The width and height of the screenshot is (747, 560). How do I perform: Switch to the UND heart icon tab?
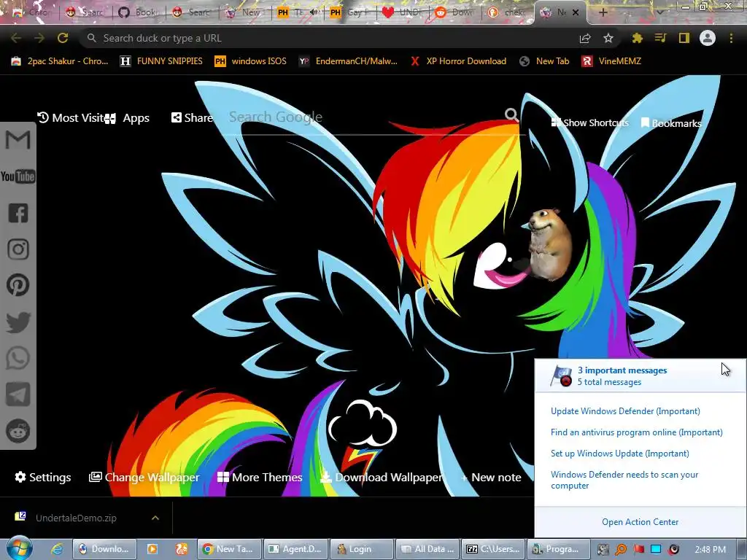click(x=403, y=12)
